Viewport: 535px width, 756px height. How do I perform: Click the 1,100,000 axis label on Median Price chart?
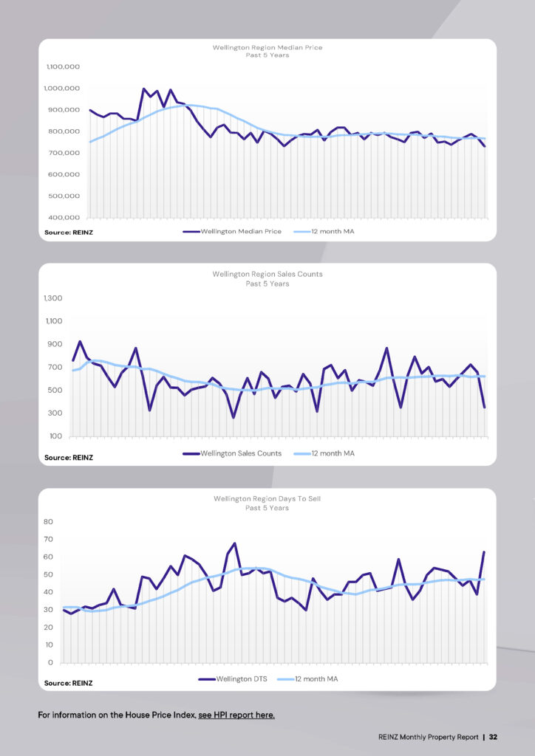(x=63, y=67)
